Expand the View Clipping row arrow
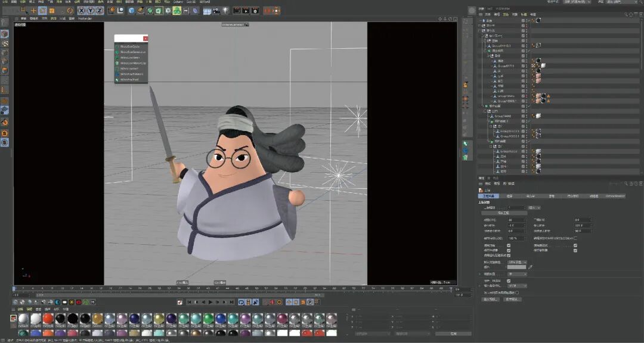Image resolution: width=644 pixels, height=343 pixels. click(479, 274)
